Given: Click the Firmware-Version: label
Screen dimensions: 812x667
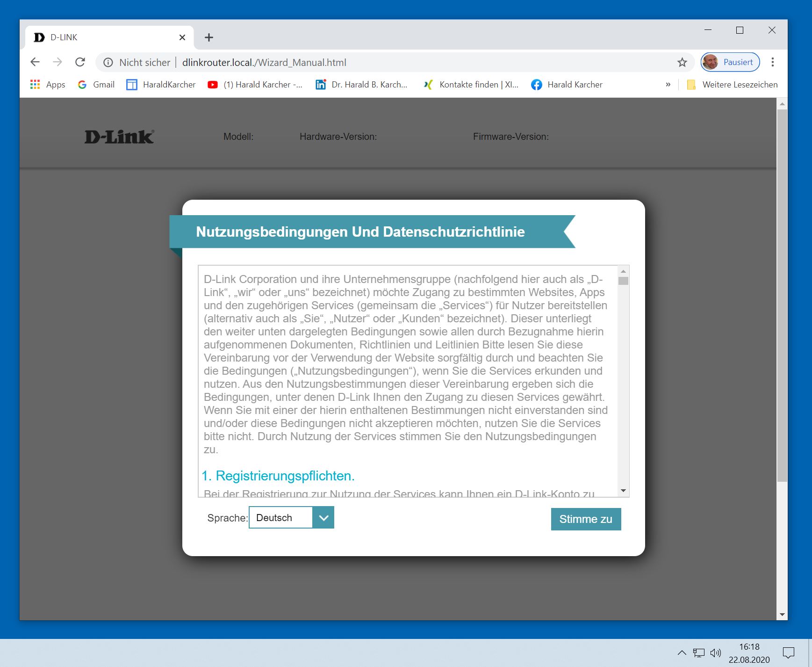Looking at the screenshot, I should [511, 137].
